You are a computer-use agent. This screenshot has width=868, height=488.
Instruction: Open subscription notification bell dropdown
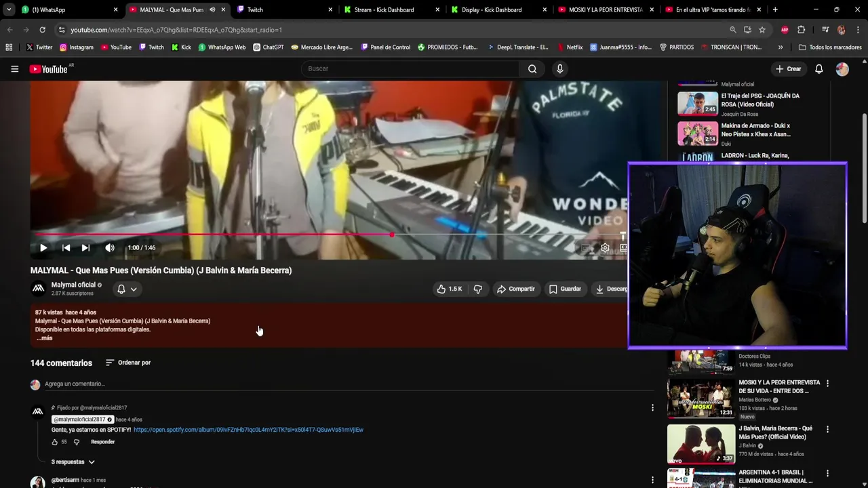click(x=127, y=289)
